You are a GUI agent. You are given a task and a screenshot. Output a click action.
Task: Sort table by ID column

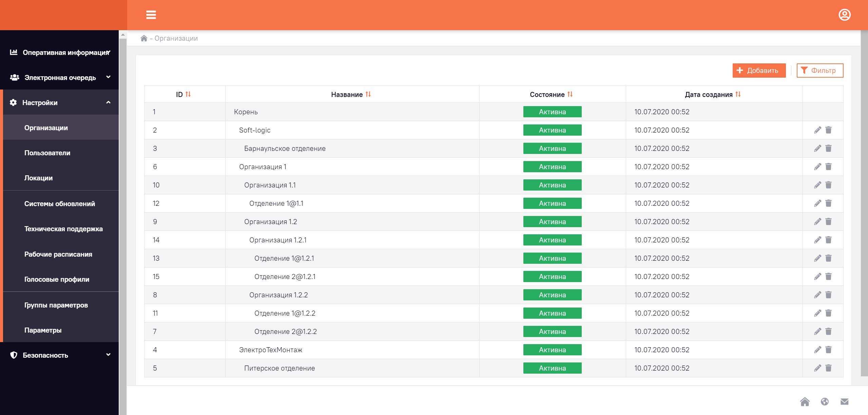188,94
